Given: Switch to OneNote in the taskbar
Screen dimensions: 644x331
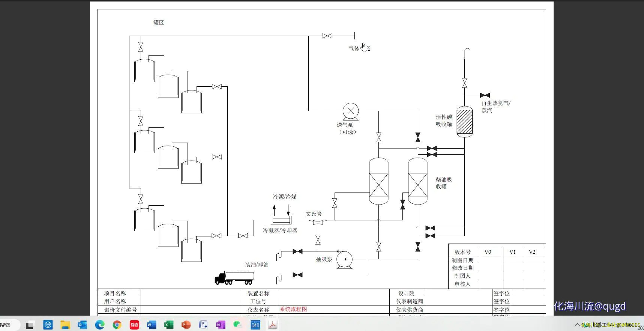Looking at the screenshot, I should pyautogui.click(x=221, y=325).
